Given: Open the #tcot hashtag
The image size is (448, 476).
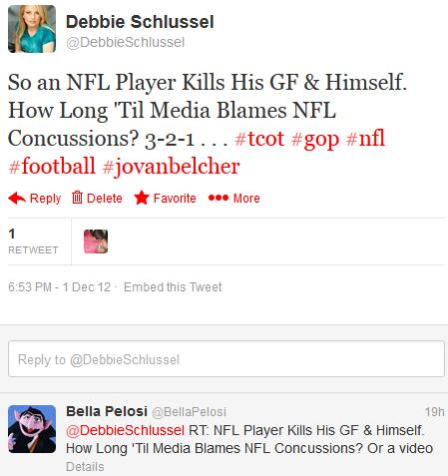Looking at the screenshot, I should [x=259, y=139].
